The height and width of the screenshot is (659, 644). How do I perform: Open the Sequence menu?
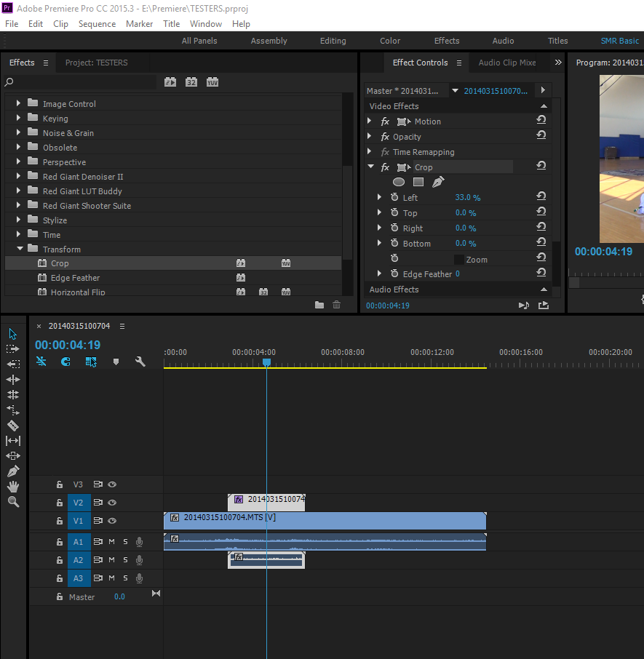pyautogui.click(x=97, y=24)
